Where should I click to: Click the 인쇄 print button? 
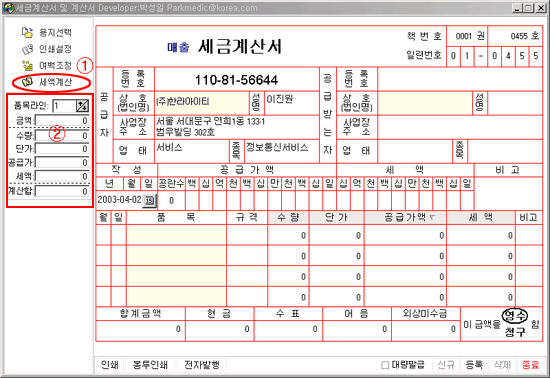coord(110,365)
